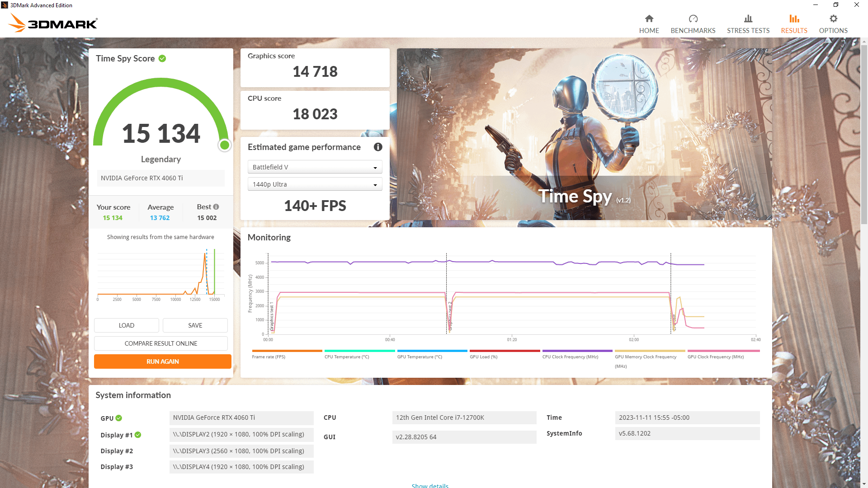The height and width of the screenshot is (488, 868).
Task: Toggle CPU Temperature legend swatch
Action: point(360,351)
